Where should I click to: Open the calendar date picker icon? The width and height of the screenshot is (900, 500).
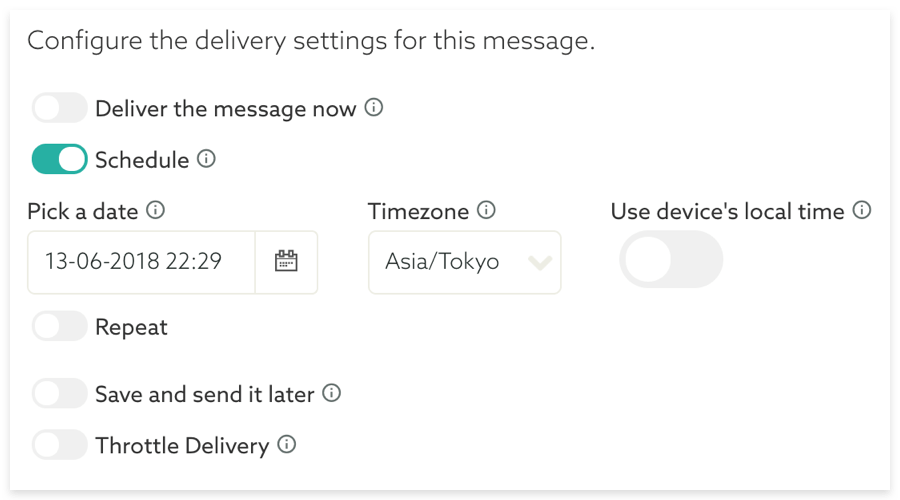click(x=286, y=262)
